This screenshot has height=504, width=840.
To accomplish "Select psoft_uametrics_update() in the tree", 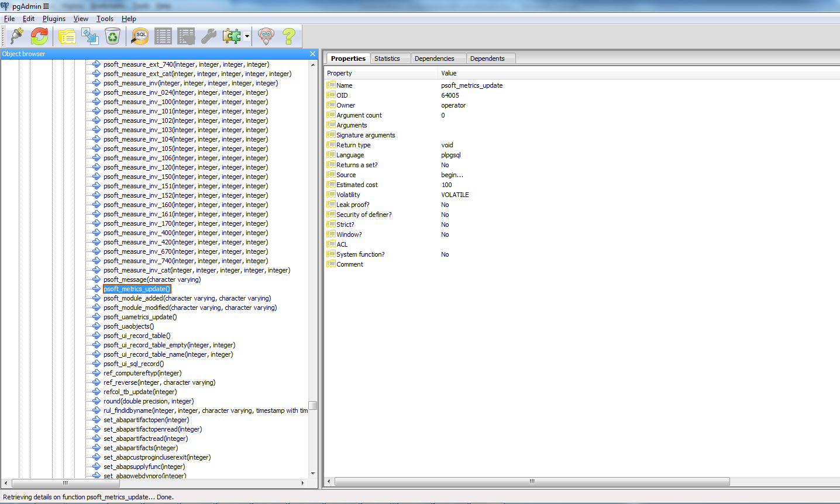I will point(140,317).
